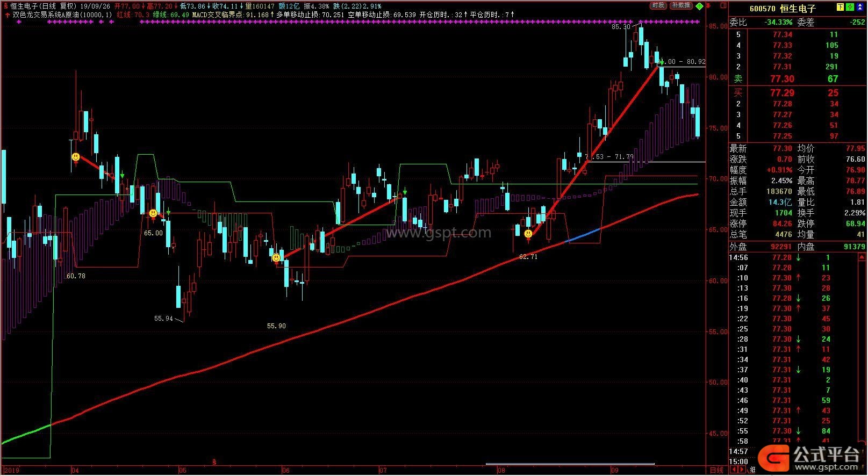The height and width of the screenshot is (476, 868).
Task: Click the 60.78 price label on the chart
Action: [x=76, y=276]
